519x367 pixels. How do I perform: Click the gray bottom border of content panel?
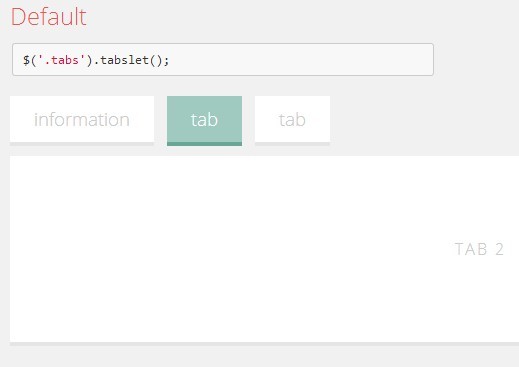[x=264, y=344]
